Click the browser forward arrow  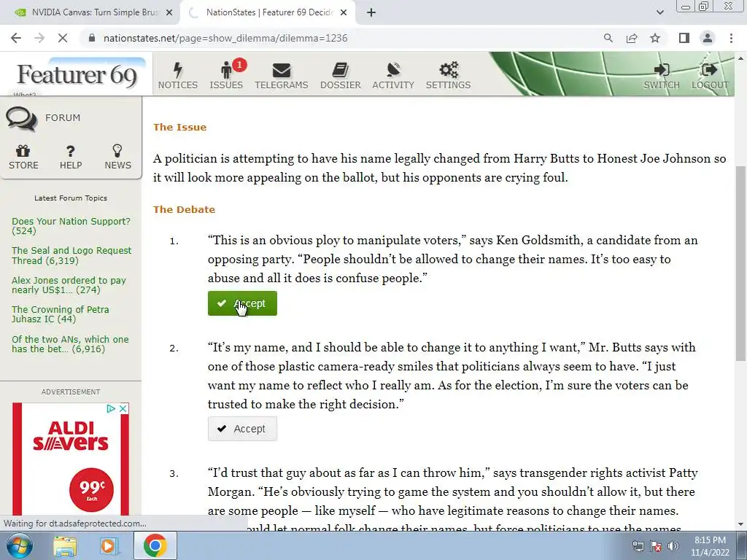click(x=39, y=38)
